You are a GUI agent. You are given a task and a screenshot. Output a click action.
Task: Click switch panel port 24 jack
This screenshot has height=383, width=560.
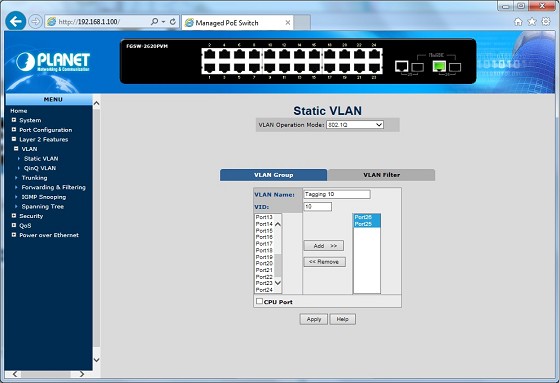374,54
